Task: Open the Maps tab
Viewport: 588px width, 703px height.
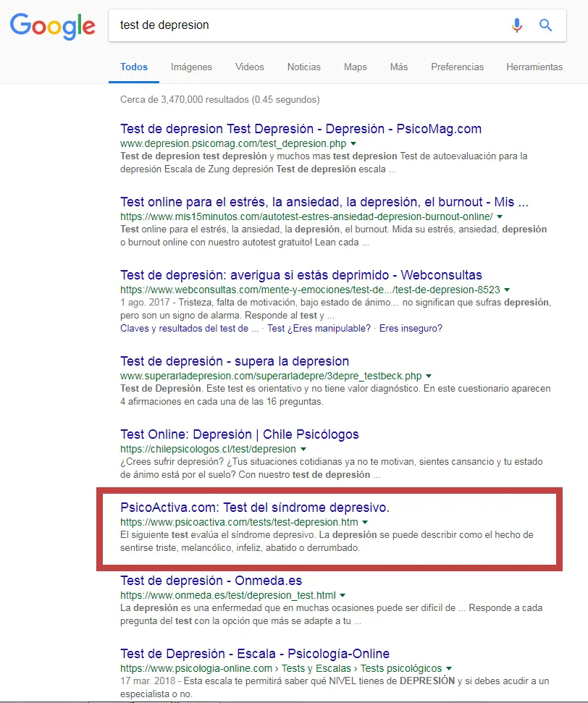Action: 356,67
